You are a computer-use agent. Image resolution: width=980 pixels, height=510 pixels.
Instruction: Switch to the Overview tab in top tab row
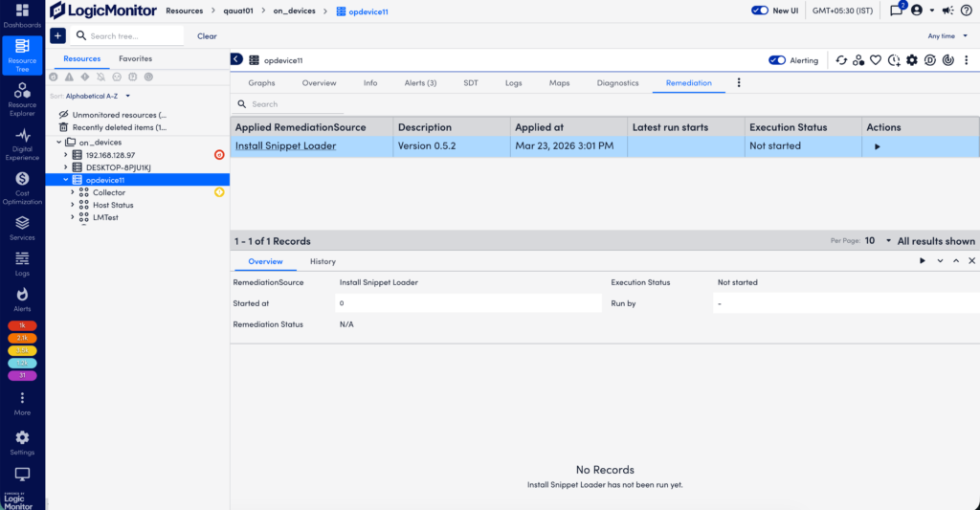319,82
